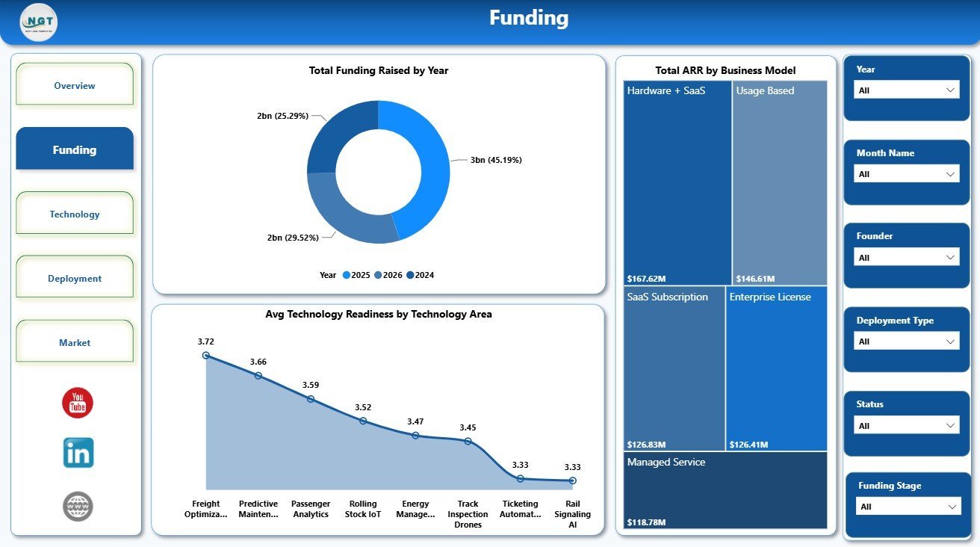Open the Deployment page button
The image size is (980, 547).
click(75, 277)
